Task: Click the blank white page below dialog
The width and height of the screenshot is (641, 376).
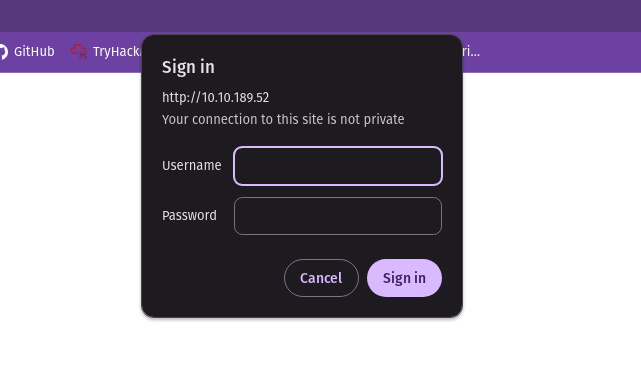Action: point(303,347)
